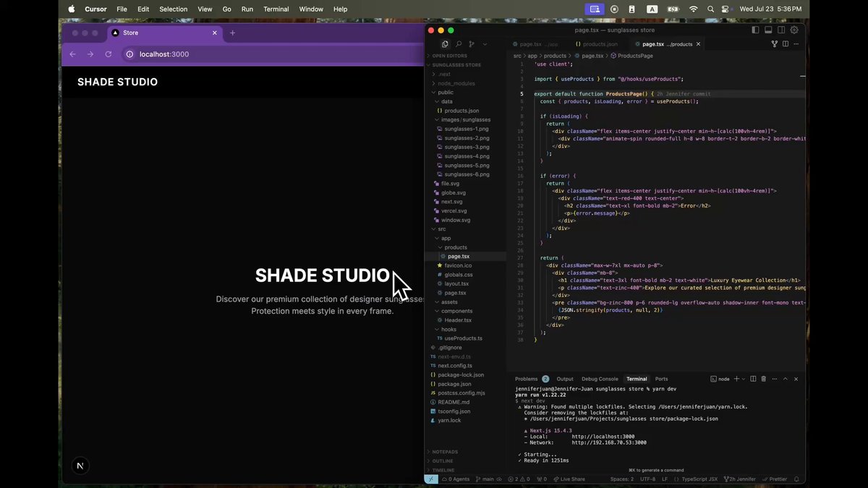Click the Live Share status button

[x=569, y=479]
